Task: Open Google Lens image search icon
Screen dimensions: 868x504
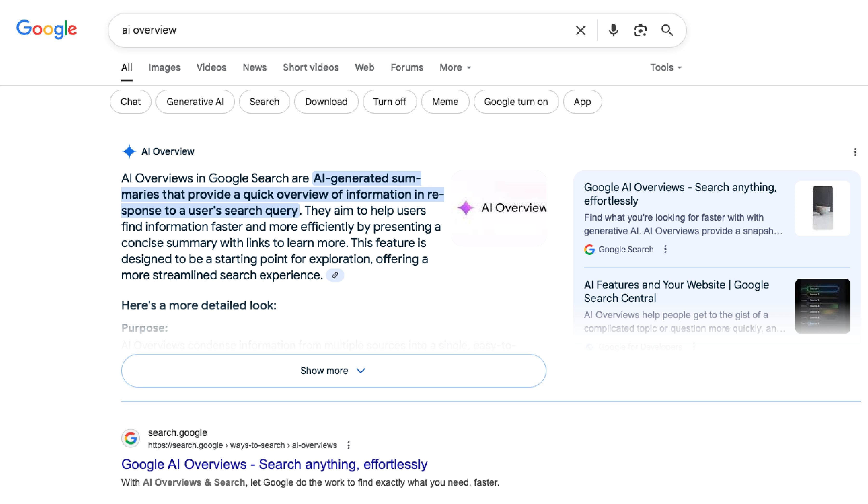Action: coord(640,30)
